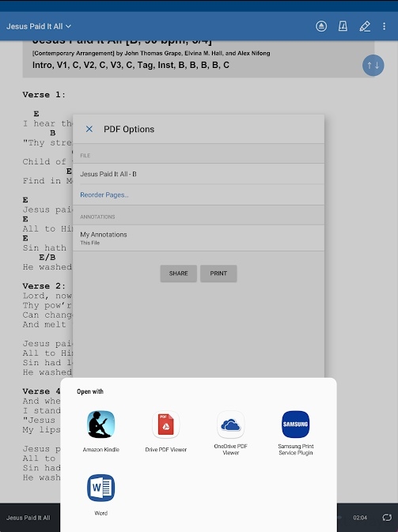Click the 02:04 playback time
The height and width of the screenshot is (532, 398).
pos(360,518)
